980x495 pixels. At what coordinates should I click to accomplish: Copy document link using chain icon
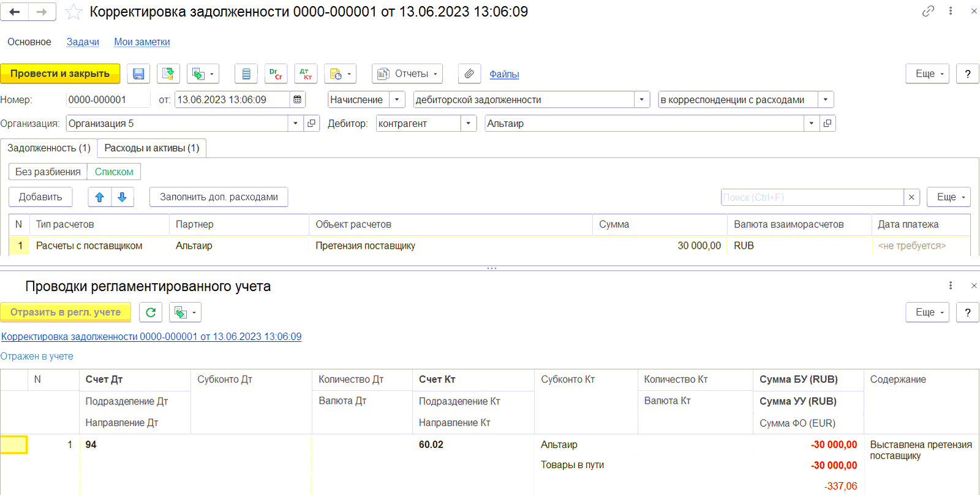(x=929, y=11)
